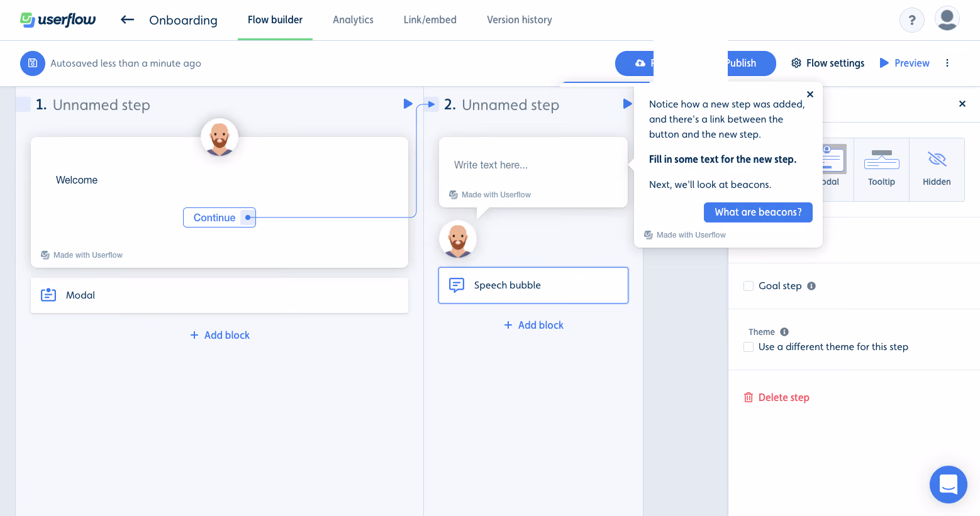Viewport: 980px width, 516px height.
Task: Open the user avatar menu
Action: [947, 19]
